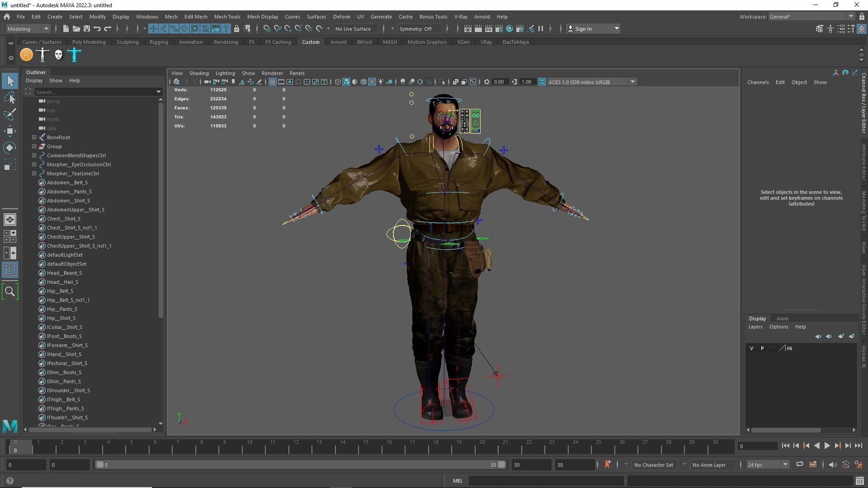Click the MEL command line input
Viewport: 868px width, 488px height.
tap(546, 481)
